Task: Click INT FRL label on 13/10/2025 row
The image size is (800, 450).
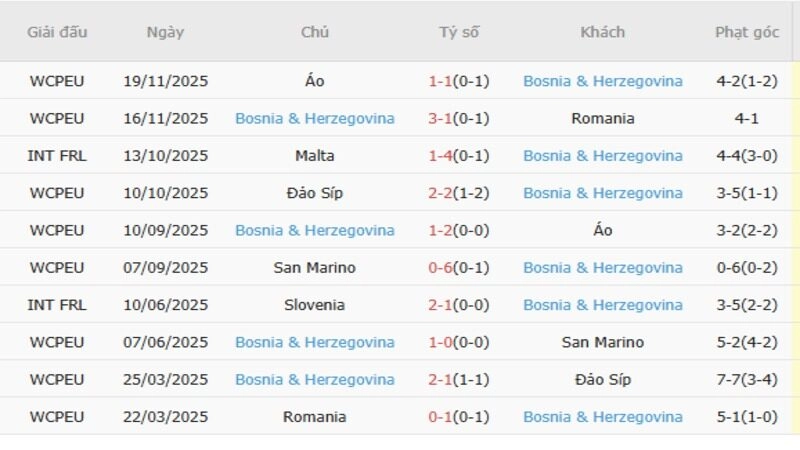Action: coord(57,156)
